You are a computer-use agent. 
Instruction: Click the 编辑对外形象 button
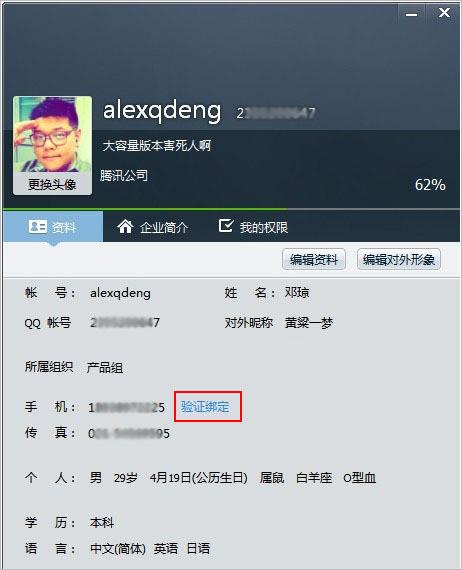(x=399, y=260)
